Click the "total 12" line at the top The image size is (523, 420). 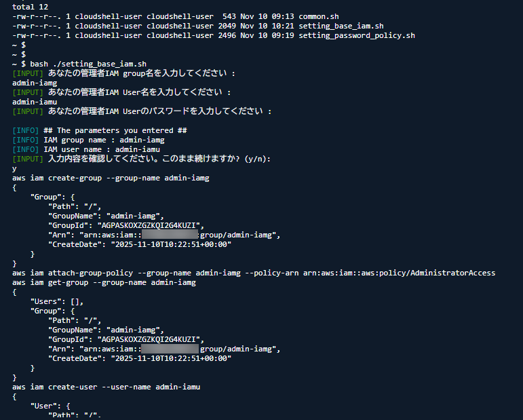[x=29, y=6]
